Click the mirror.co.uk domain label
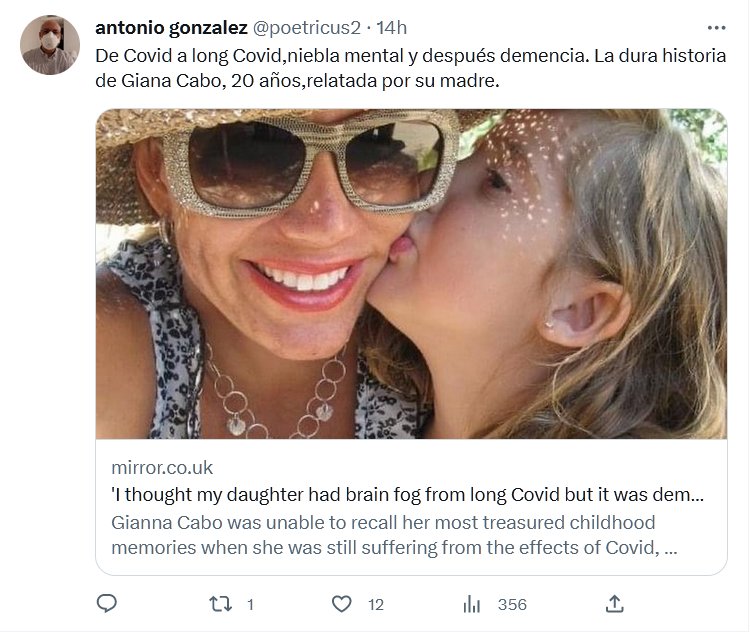The height and width of the screenshot is (632, 750). tap(161, 467)
